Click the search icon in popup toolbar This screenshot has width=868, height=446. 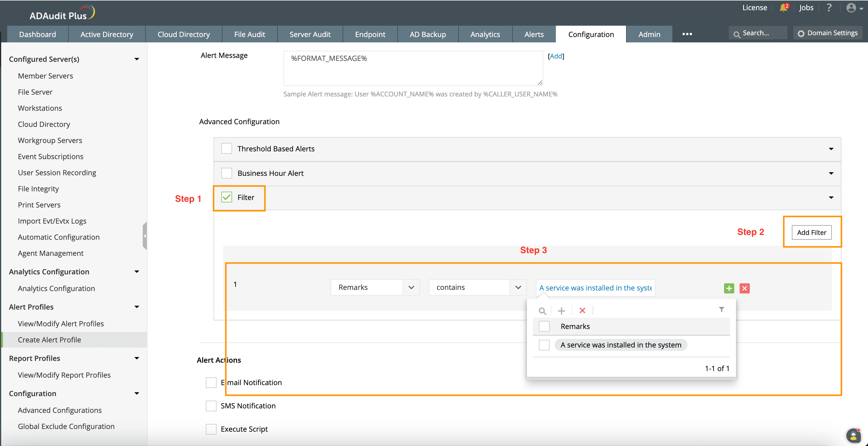tap(542, 310)
